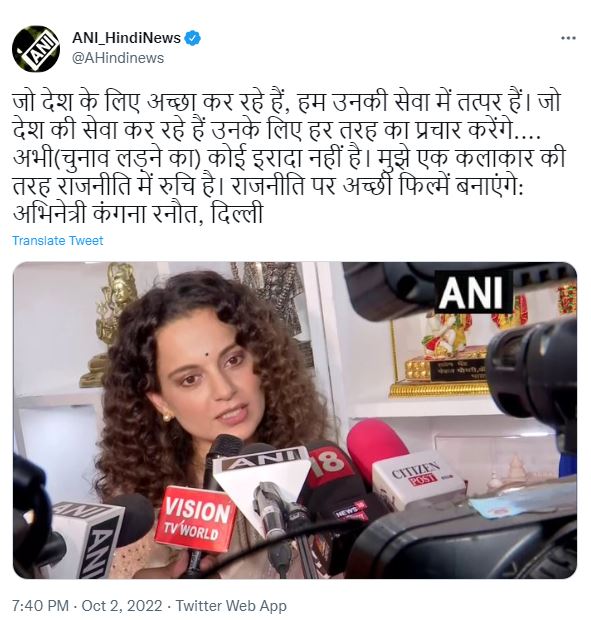Screen dimensions: 591x622
Task: Select the tweet line ending with दिल्ली
Action: tap(138, 215)
